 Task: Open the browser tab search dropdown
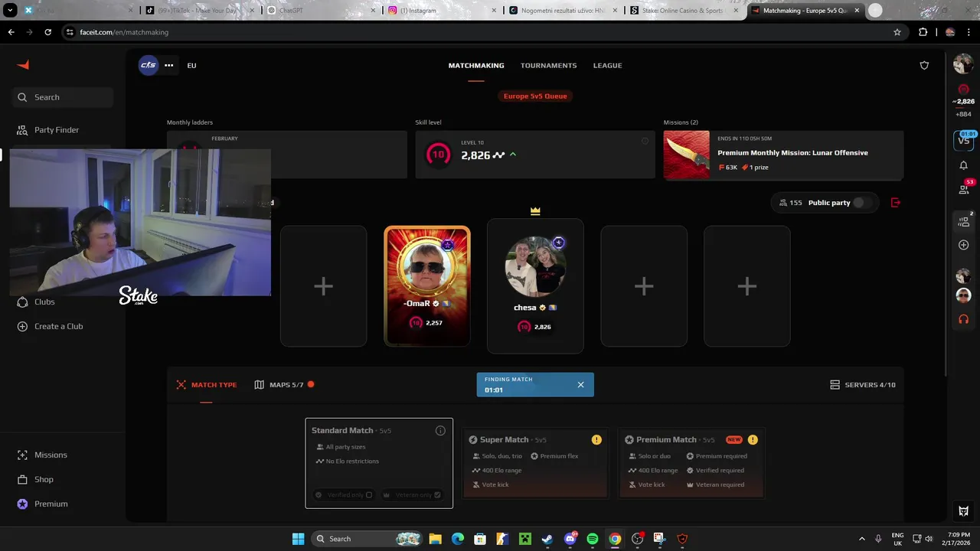10,11
